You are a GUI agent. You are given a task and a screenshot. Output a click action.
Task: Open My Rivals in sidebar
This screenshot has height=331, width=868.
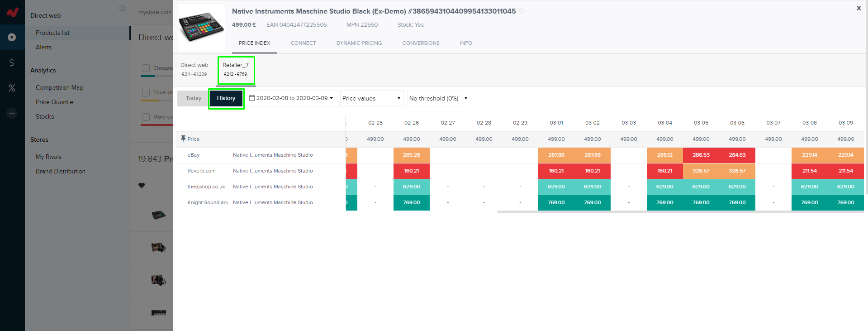[49, 157]
